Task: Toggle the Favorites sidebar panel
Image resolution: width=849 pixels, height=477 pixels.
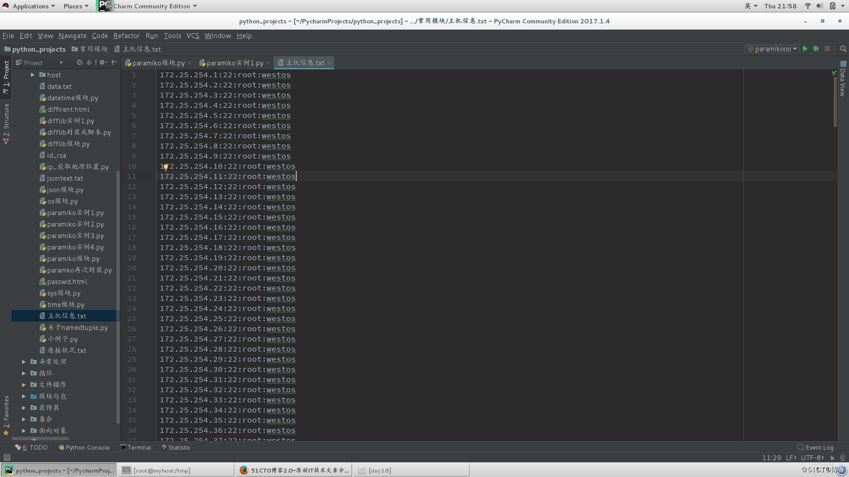Action: [6, 412]
